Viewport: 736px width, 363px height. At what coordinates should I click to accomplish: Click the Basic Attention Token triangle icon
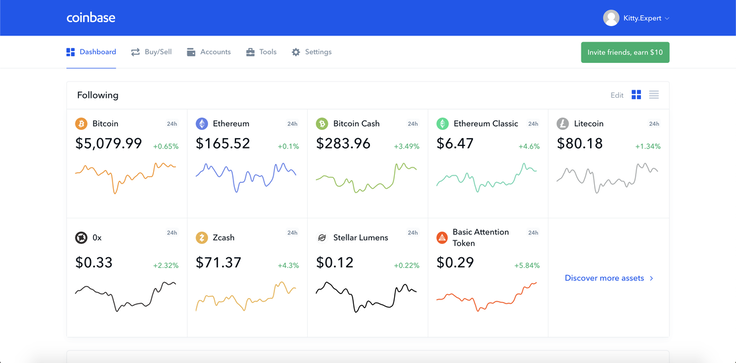[x=442, y=238]
